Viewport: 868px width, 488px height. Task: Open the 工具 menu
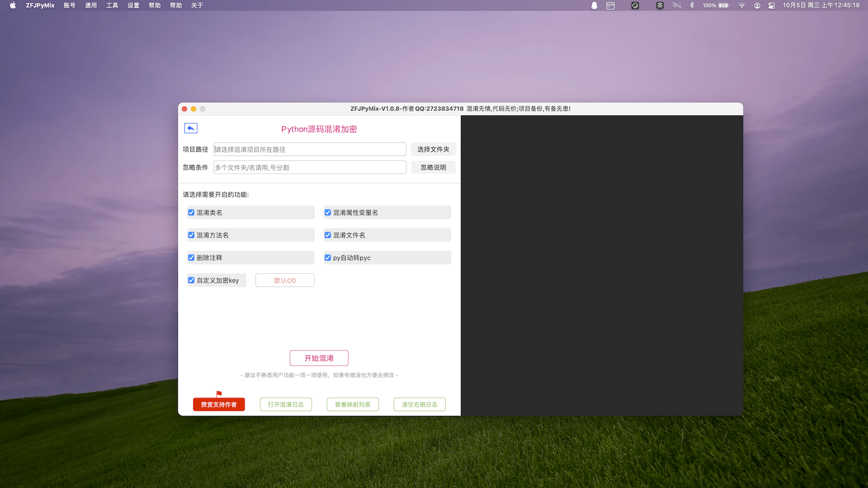pos(112,5)
